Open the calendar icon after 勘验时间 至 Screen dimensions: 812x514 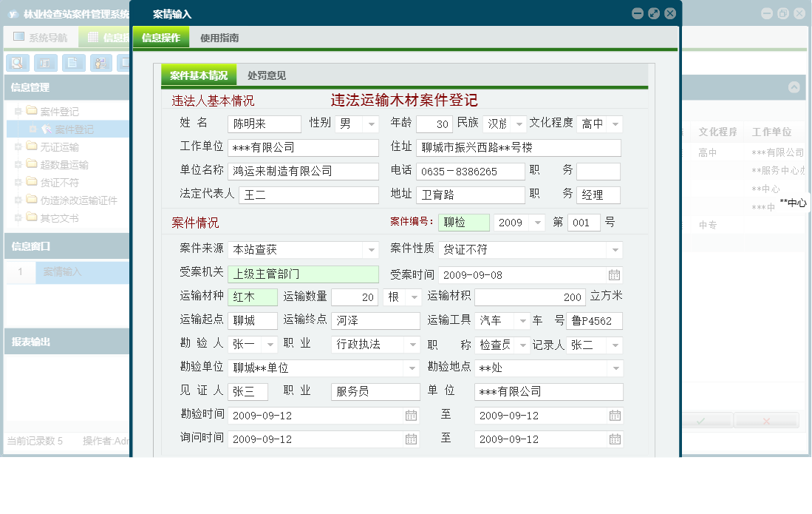tap(614, 415)
